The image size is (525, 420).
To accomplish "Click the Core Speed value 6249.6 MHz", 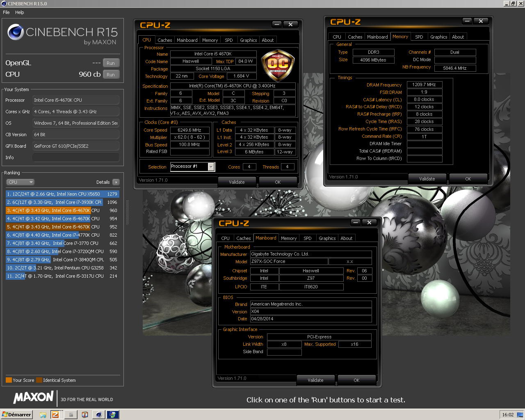I will [189, 130].
